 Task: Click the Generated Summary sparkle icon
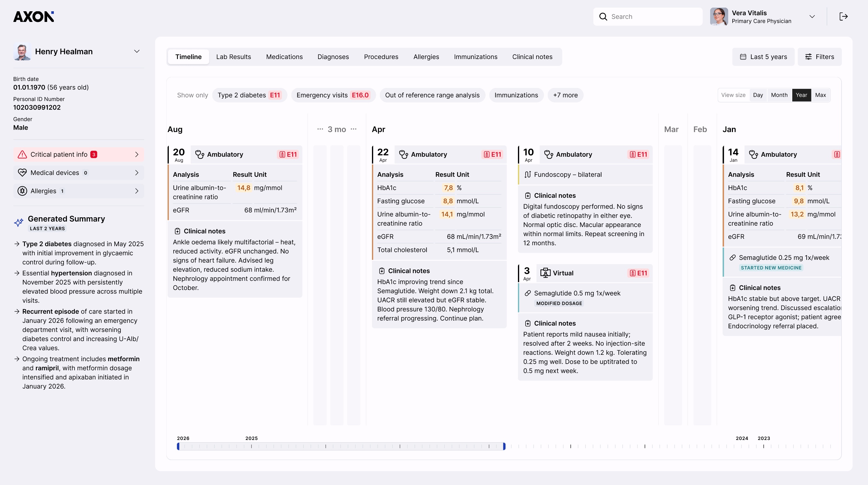19,222
